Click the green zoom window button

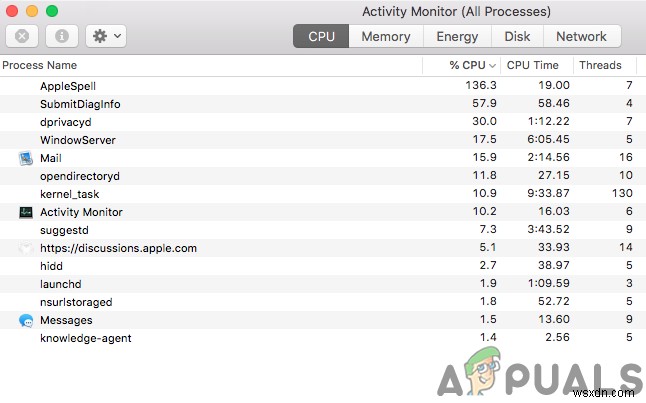click(x=52, y=11)
